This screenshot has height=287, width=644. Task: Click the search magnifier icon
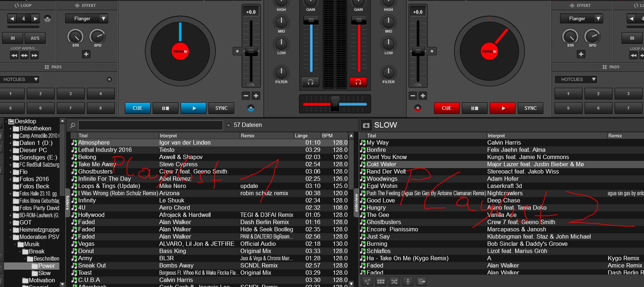coord(72,125)
